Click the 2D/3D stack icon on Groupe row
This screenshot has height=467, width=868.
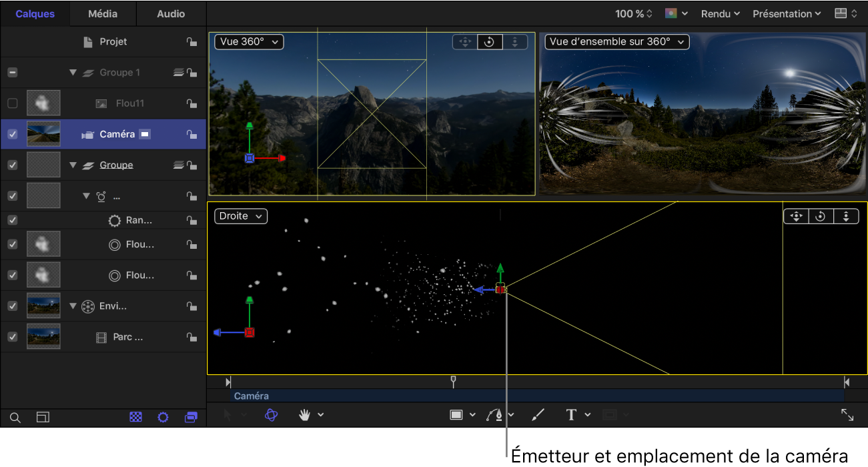[178, 165]
